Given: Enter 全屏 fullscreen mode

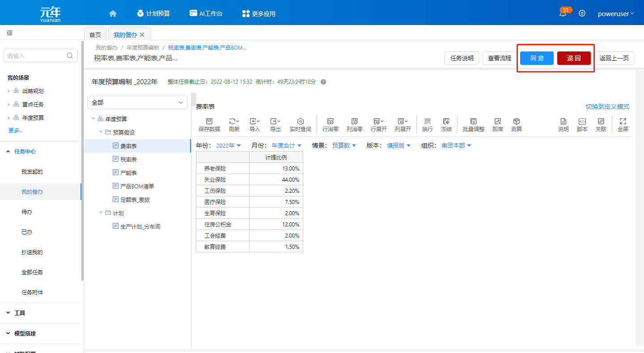Looking at the screenshot, I should (x=623, y=124).
